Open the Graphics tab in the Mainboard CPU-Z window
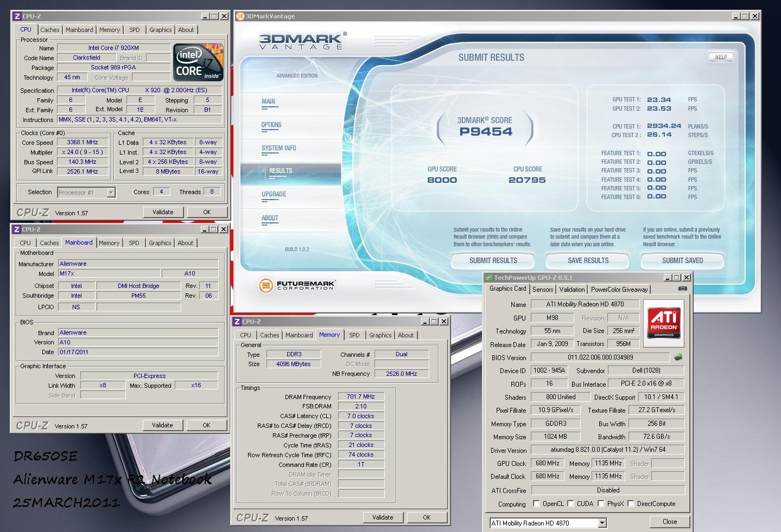The width and height of the screenshot is (781, 532). pos(160,243)
